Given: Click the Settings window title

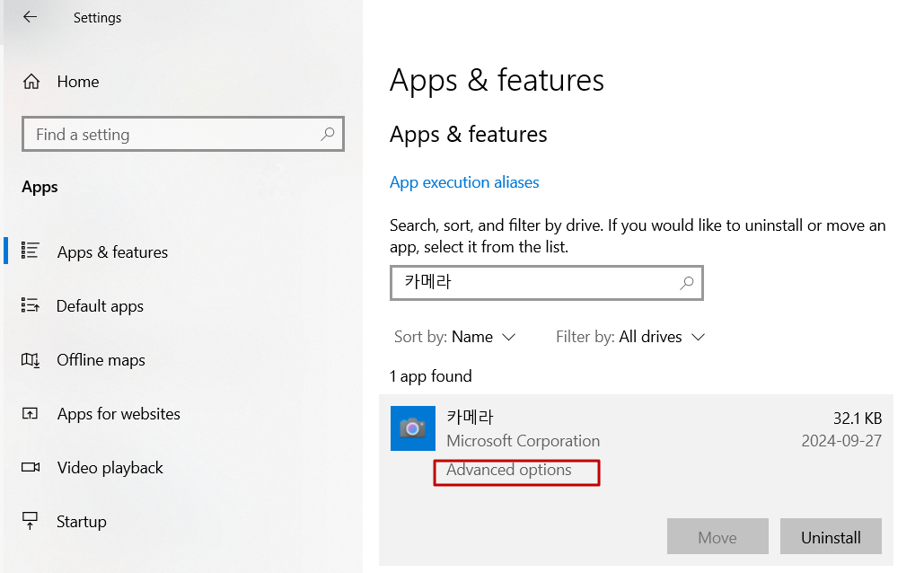Looking at the screenshot, I should [x=97, y=18].
